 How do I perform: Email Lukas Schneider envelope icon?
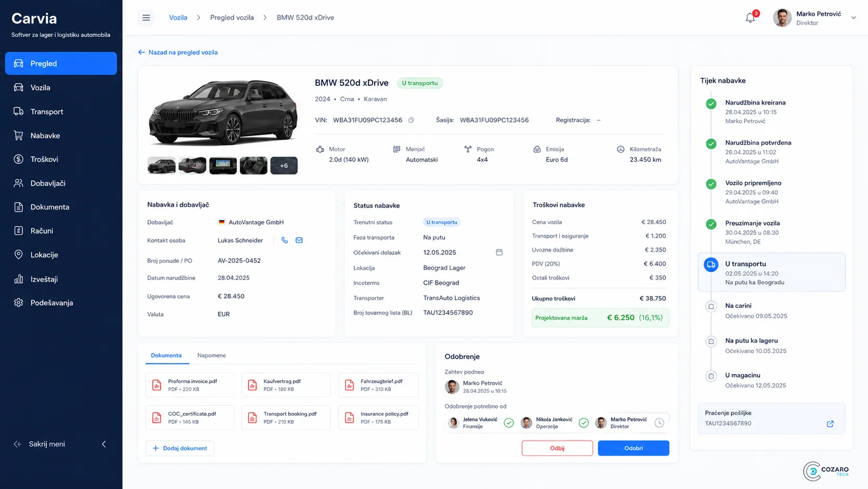tap(299, 240)
